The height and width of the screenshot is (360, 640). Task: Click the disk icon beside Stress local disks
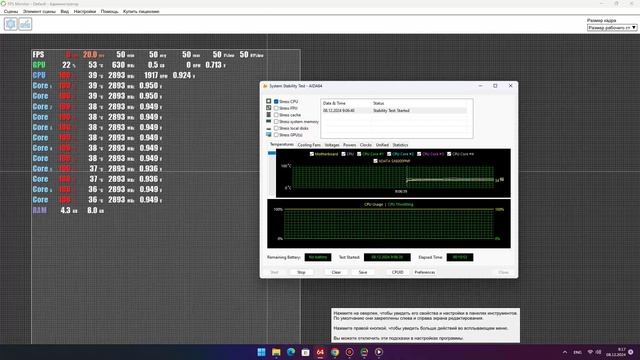(x=269, y=128)
